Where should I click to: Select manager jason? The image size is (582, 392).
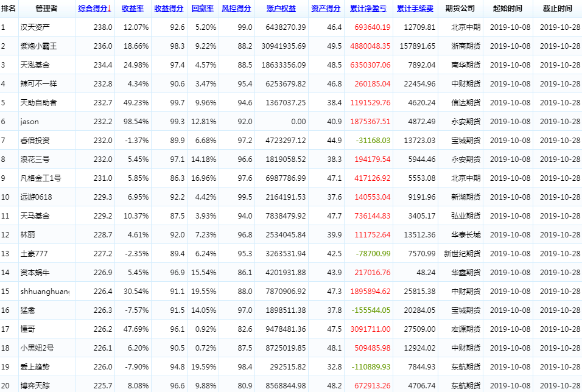pos(29,122)
